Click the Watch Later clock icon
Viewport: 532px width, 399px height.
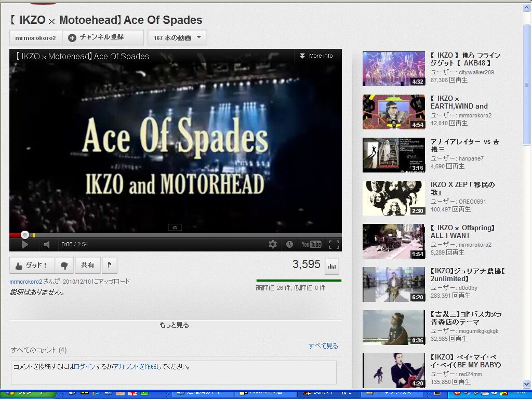click(289, 244)
